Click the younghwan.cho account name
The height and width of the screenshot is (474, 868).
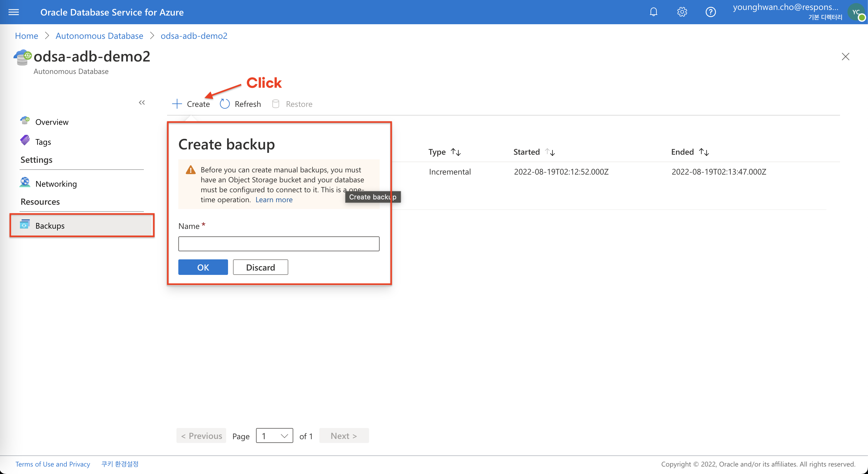[x=785, y=7]
